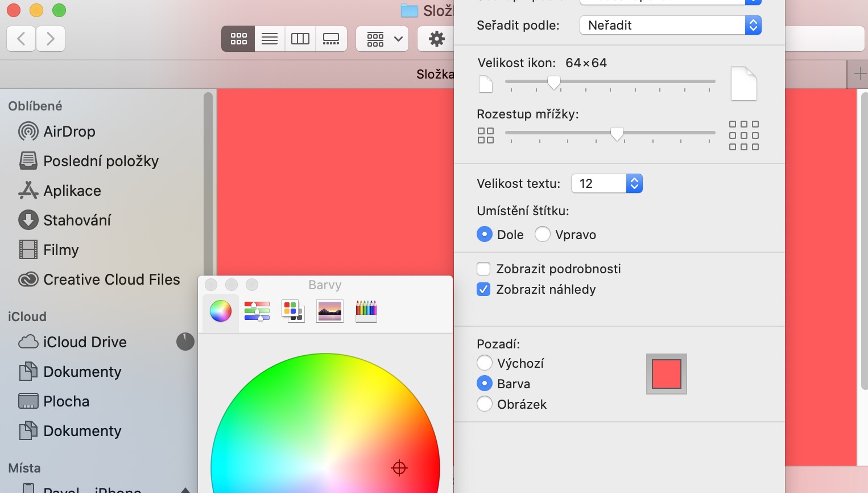Viewport: 868px width, 493px height.
Task: Select the color wheel picker mode
Action: point(221,311)
